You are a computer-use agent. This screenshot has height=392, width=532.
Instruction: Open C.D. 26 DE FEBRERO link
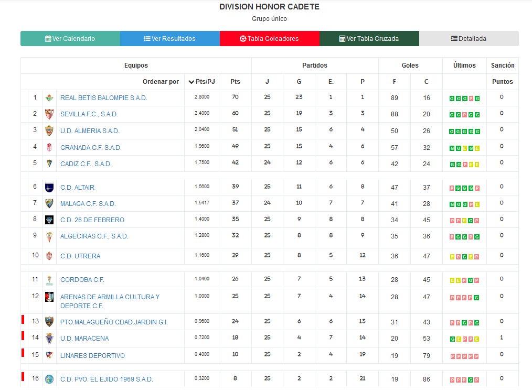coord(92,220)
